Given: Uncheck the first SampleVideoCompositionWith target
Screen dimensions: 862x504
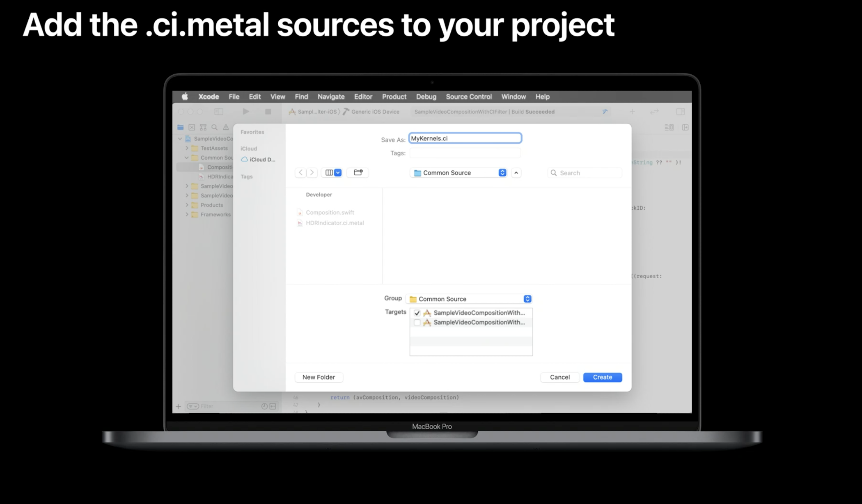Looking at the screenshot, I should tap(417, 313).
